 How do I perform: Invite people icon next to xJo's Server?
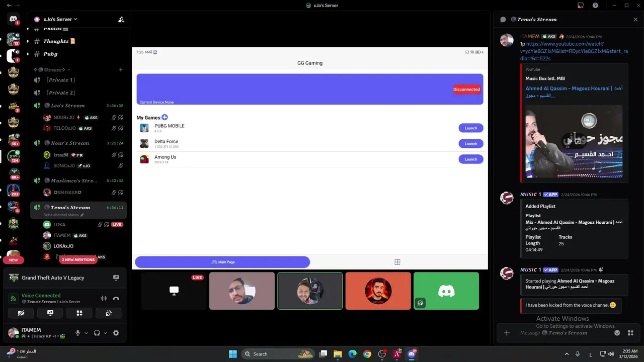(x=121, y=20)
